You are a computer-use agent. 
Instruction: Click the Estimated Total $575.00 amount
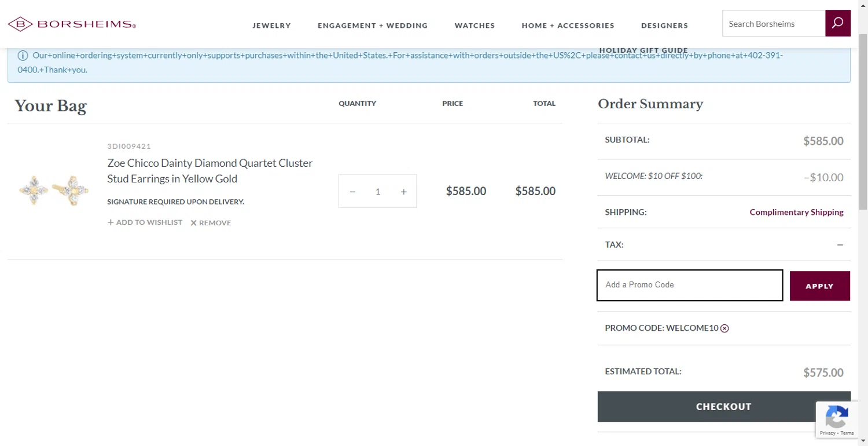(823, 372)
